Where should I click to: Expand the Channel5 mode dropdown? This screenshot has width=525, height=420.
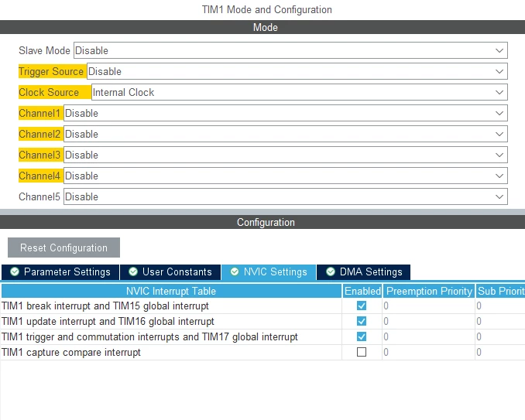tap(286, 196)
